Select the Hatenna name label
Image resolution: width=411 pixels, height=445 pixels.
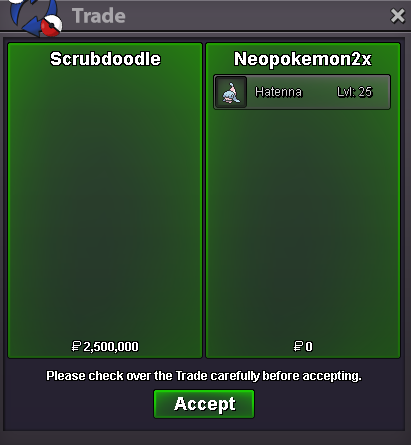(278, 92)
